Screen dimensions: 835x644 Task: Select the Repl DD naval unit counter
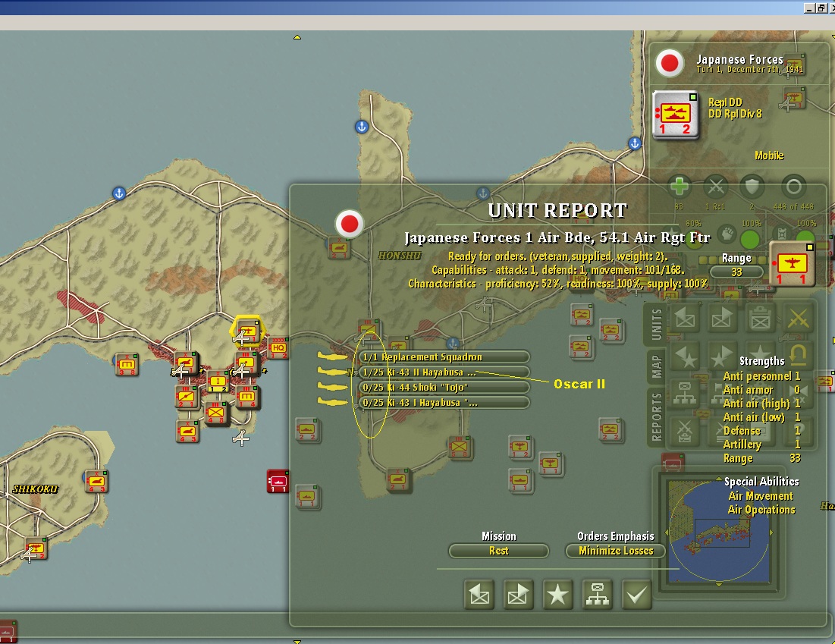pyautogui.click(x=675, y=115)
